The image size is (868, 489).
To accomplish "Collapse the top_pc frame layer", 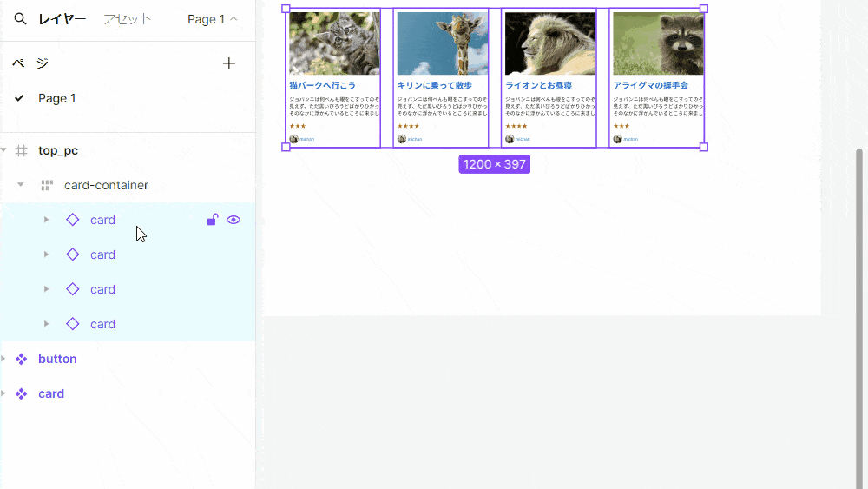I will coord(3,150).
